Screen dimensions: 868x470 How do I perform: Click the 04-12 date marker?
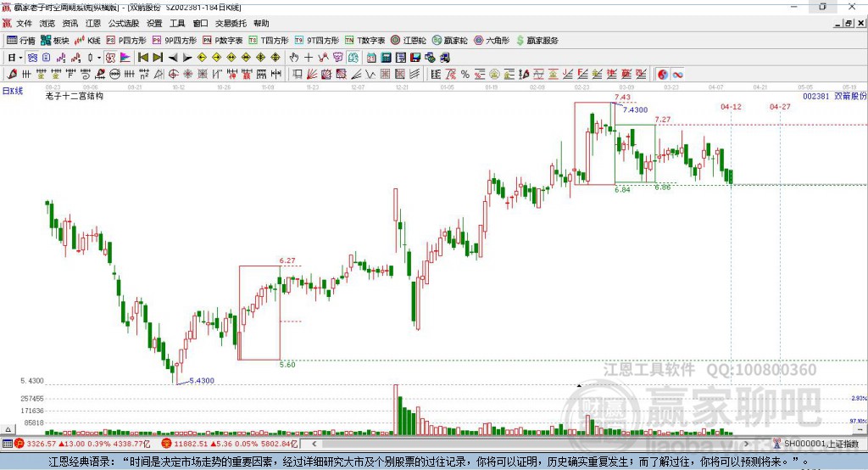click(731, 106)
